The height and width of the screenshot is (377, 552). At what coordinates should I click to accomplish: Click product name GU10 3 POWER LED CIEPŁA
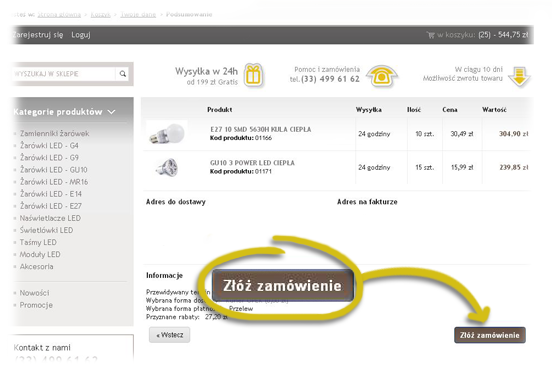click(252, 163)
